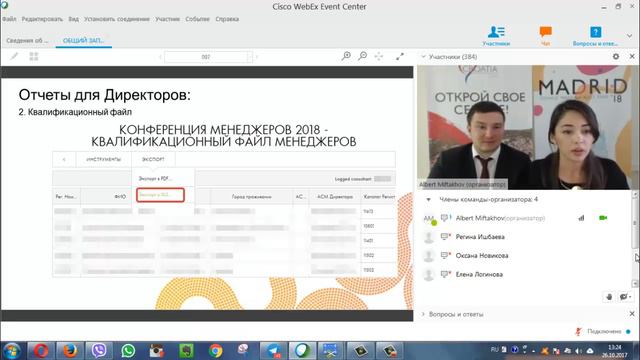Viewport: 640px width, 360px height.
Task: Open the Событие menu
Action: point(197,19)
